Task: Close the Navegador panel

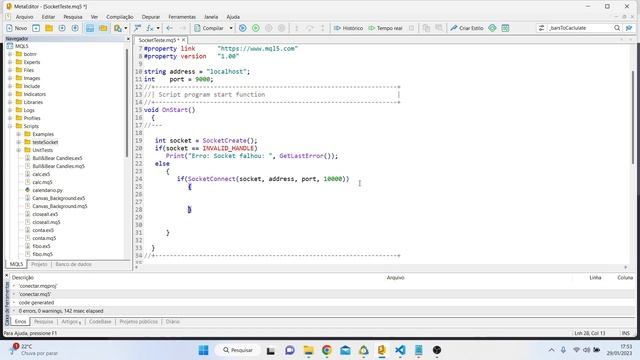Action: click(128, 39)
